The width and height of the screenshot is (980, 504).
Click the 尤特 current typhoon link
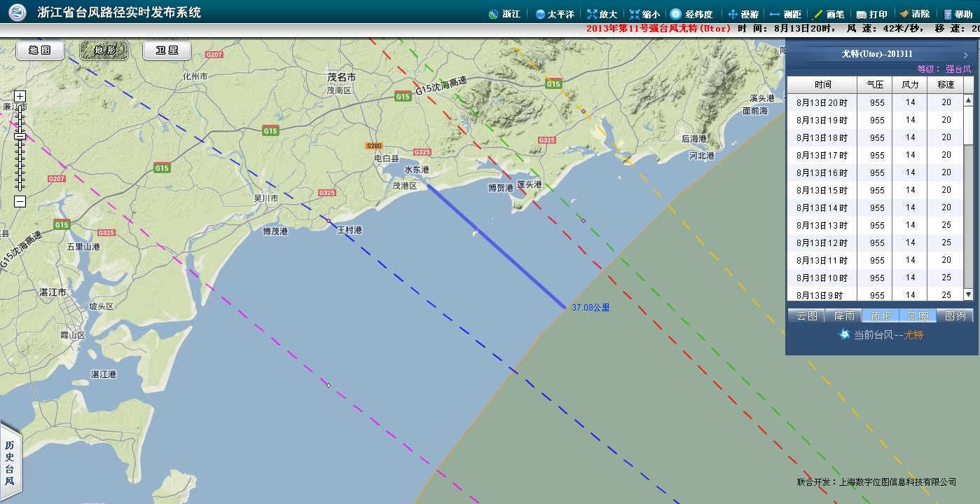(913, 335)
